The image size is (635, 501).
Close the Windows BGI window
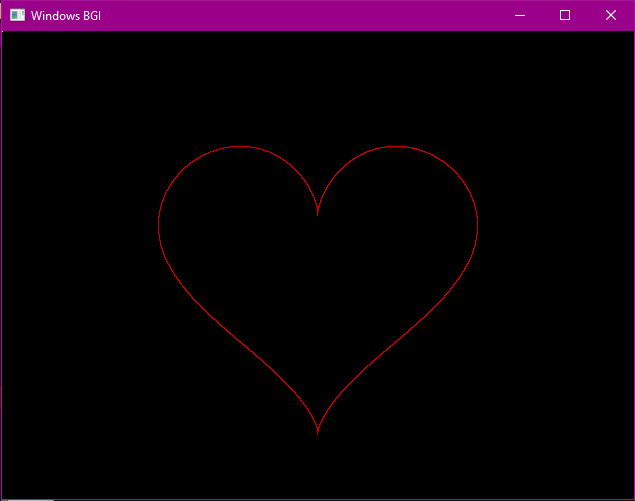pos(611,16)
